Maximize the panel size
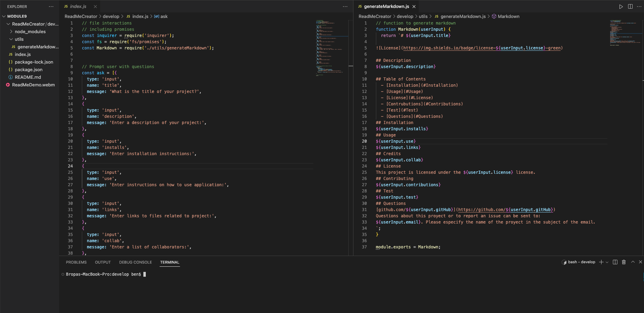 click(x=633, y=262)
